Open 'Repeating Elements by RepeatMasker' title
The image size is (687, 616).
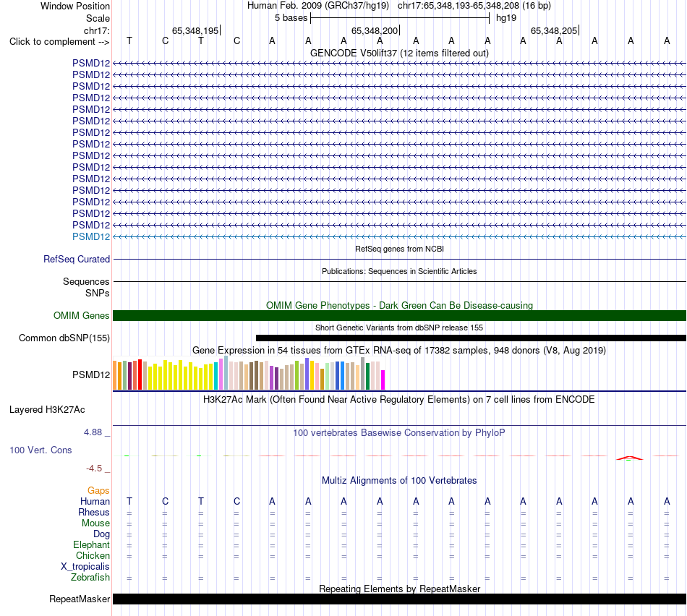(399, 589)
